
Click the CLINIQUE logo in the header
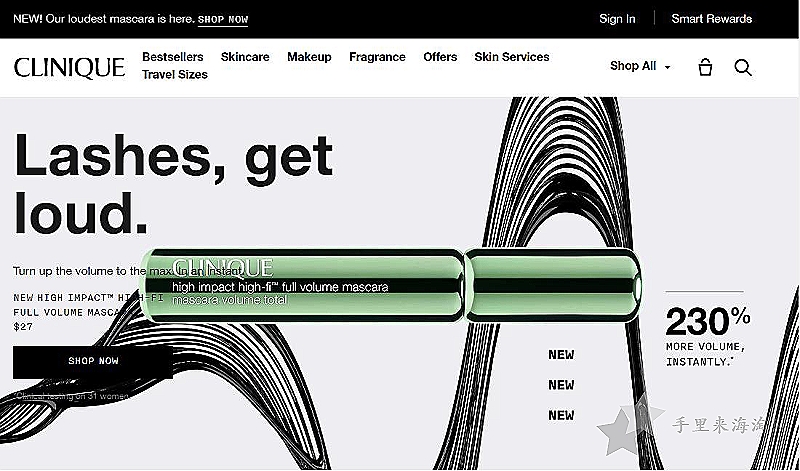click(x=69, y=68)
